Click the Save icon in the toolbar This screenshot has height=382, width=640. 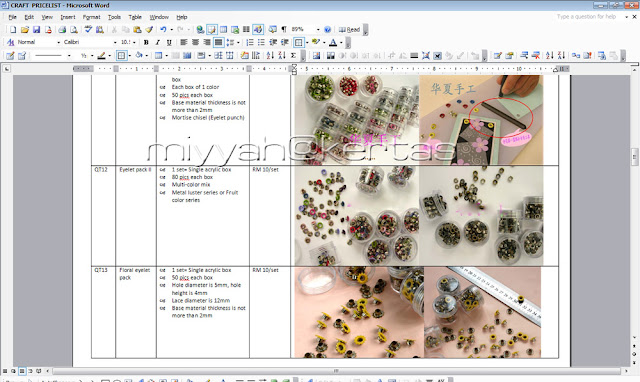click(x=36, y=29)
